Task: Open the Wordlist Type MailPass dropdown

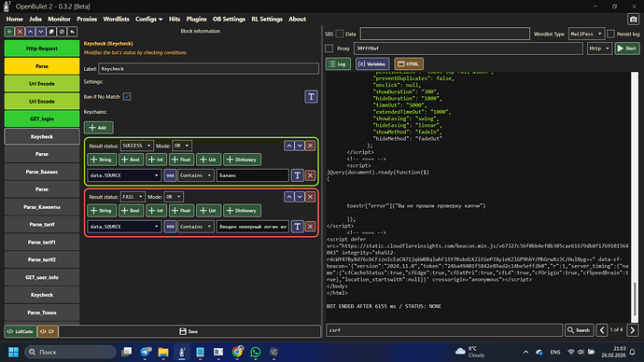Action: tap(586, 34)
